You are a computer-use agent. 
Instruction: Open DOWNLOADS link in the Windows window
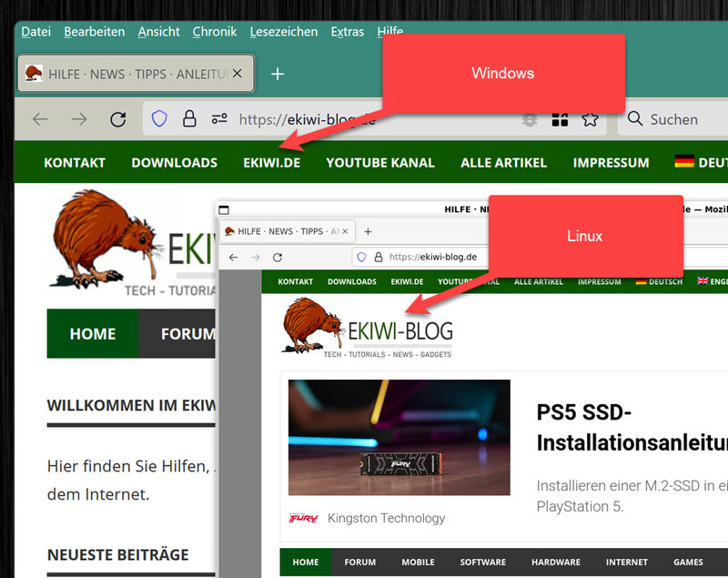coord(174,163)
